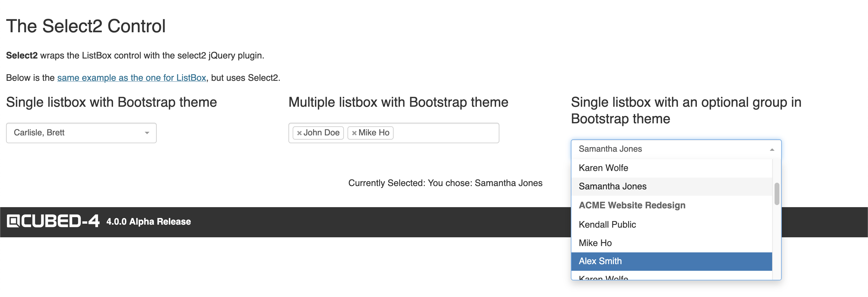Click the Mike Ho tag in the multiple listbox
This screenshot has width=868, height=297.
point(374,133)
